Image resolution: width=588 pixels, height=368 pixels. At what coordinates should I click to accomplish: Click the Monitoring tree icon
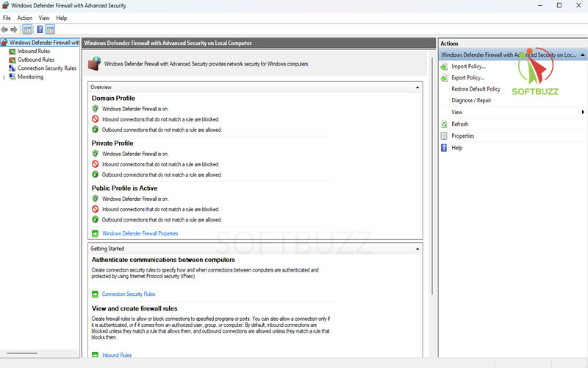click(12, 77)
